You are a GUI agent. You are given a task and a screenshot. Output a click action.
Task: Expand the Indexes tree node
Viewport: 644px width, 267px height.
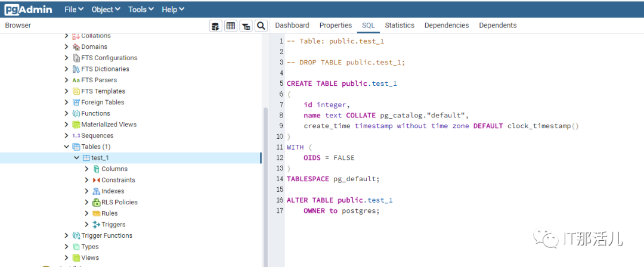coord(87,191)
